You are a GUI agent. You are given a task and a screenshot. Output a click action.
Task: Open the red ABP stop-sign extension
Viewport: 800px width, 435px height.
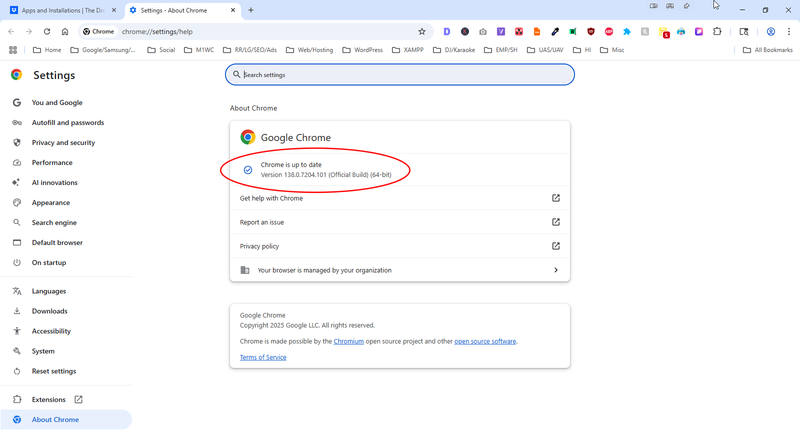coord(609,32)
